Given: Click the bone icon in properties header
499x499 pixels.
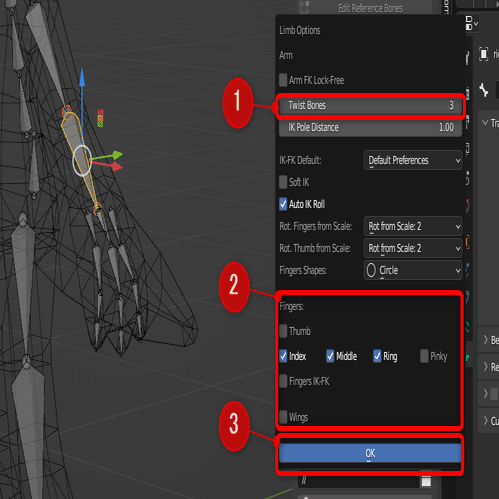Looking at the screenshot, I should click(x=483, y=90).
